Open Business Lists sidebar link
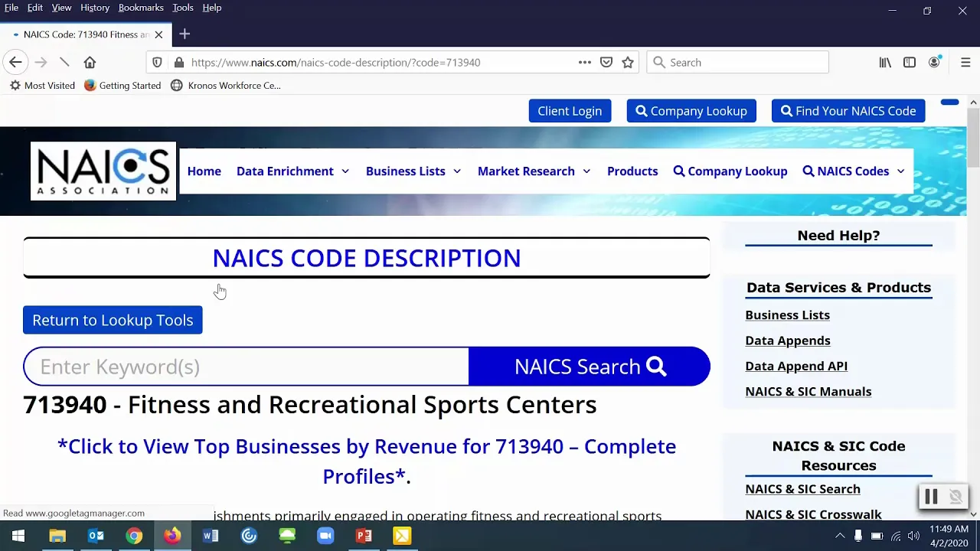 [787, 315]
